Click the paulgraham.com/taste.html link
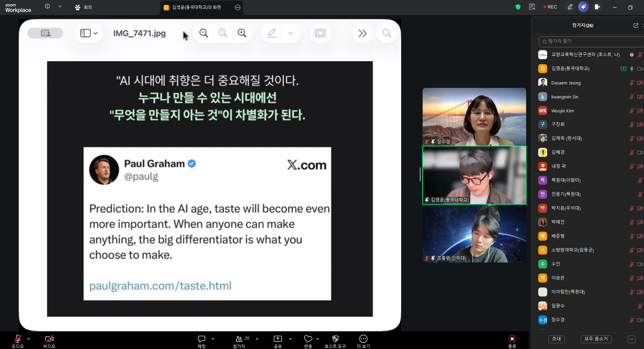Image resolution: width=644 pixels, height=349 pixels. [x=160, y=286]
